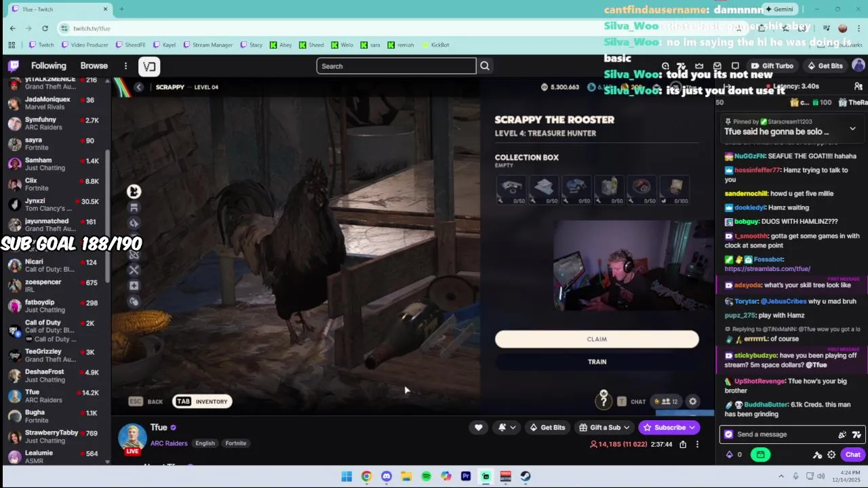
Task: Click the moderator sword tools icon
Action: [817, 455]
